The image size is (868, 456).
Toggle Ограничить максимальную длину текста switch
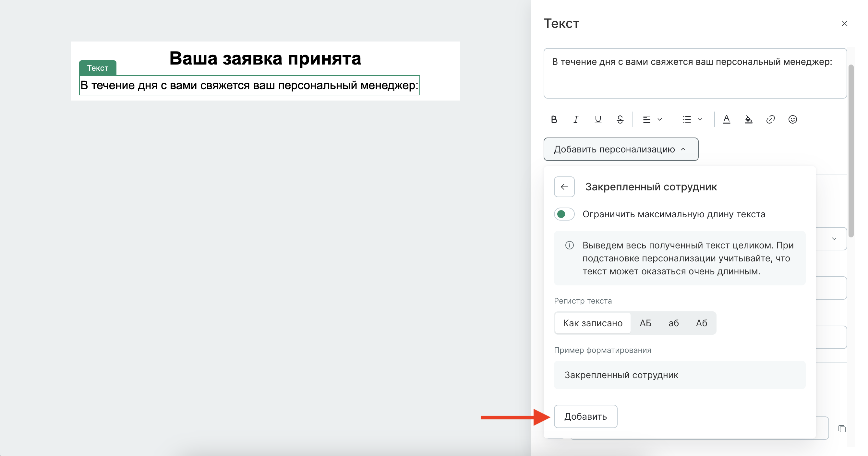[x=564, y=214]
